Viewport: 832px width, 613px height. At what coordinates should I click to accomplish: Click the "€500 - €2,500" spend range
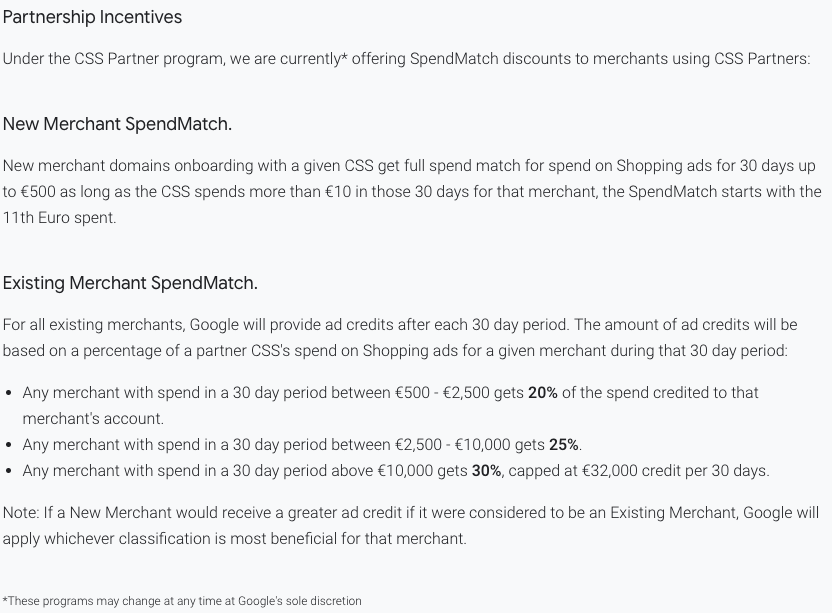point(442,393)
